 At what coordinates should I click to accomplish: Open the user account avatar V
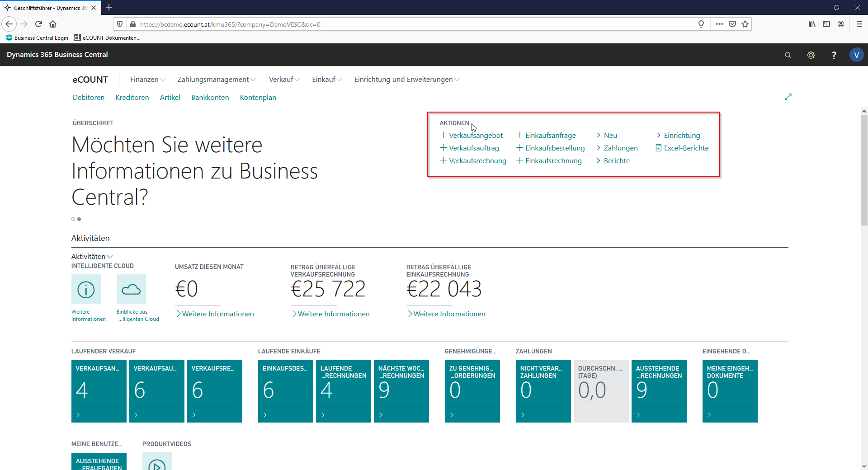coord(856,55)
